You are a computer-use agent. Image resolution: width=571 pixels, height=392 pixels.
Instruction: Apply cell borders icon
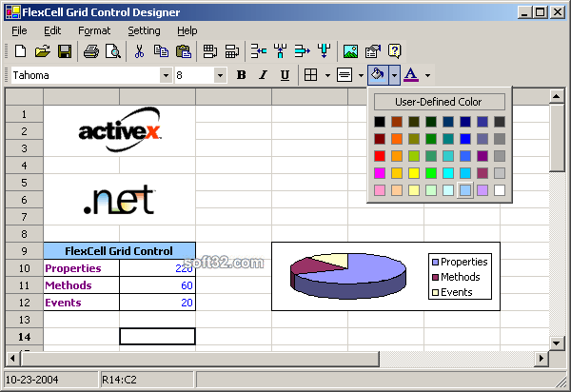point(310,75)
